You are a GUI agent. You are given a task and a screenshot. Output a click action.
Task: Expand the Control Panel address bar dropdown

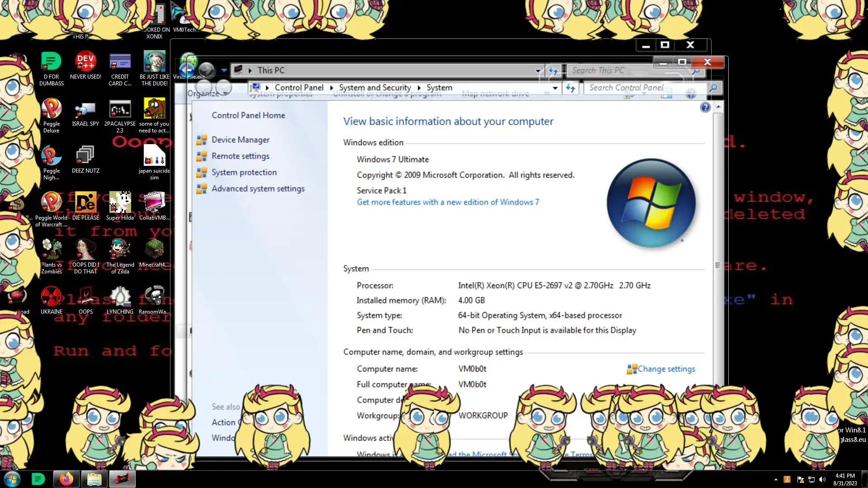pyautogui.click(x=555, y=88)
